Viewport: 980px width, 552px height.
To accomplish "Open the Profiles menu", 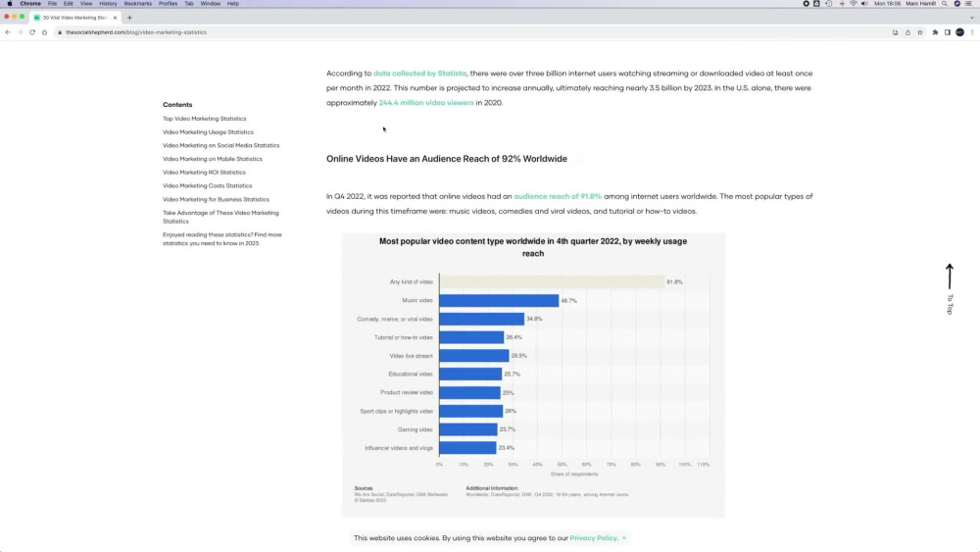I will point(169,4).
